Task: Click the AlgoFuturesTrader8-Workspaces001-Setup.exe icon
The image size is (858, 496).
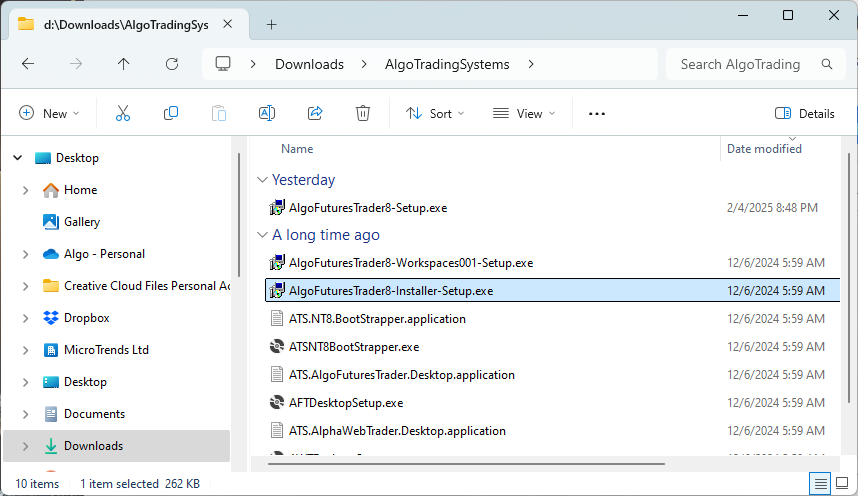Action: tap(277, 263)
